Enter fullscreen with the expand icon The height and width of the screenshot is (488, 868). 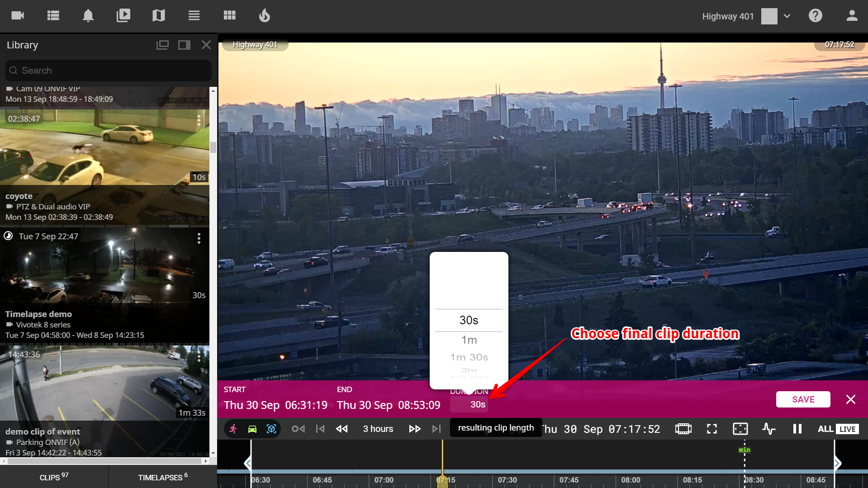click(x=711, y=429)
